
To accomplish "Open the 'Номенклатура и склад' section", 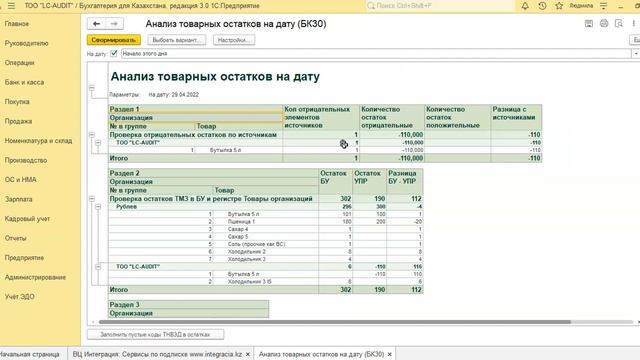I will click(38, 141).
